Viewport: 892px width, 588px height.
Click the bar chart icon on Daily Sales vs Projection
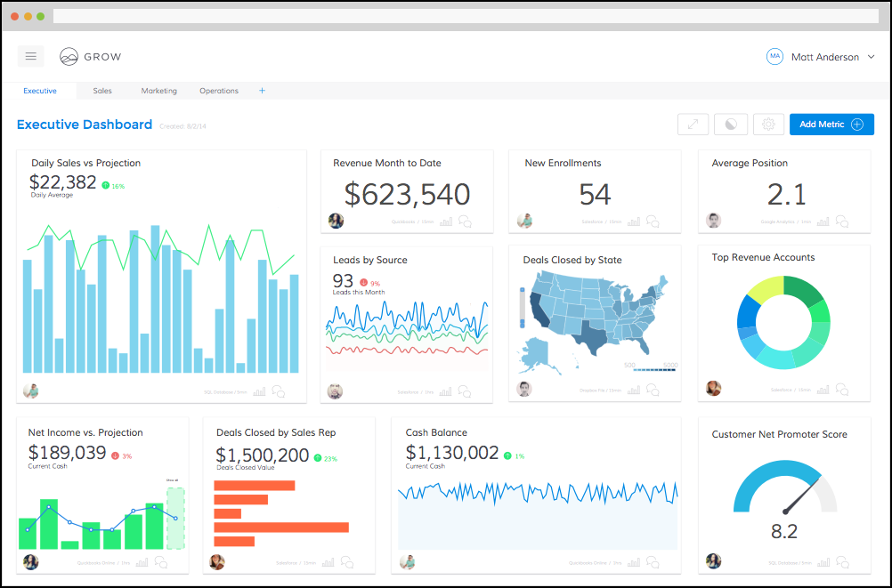click(x=259, y=391)
